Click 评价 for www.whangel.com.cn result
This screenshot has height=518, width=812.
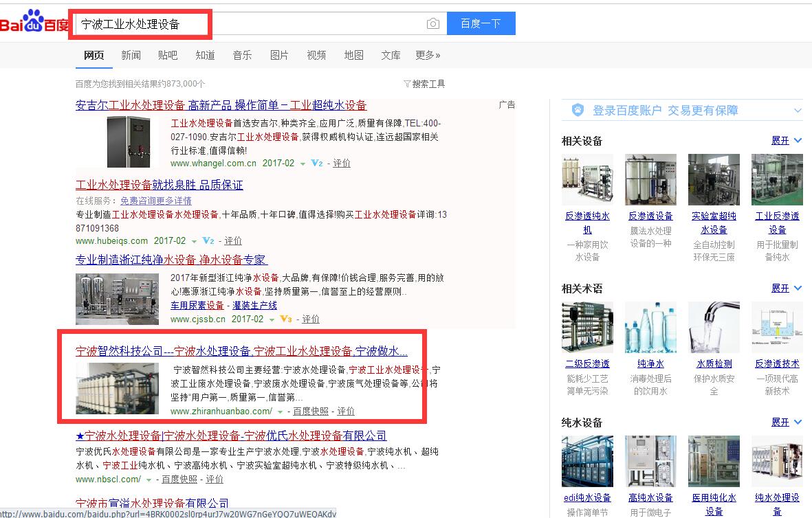pos(341,163)
